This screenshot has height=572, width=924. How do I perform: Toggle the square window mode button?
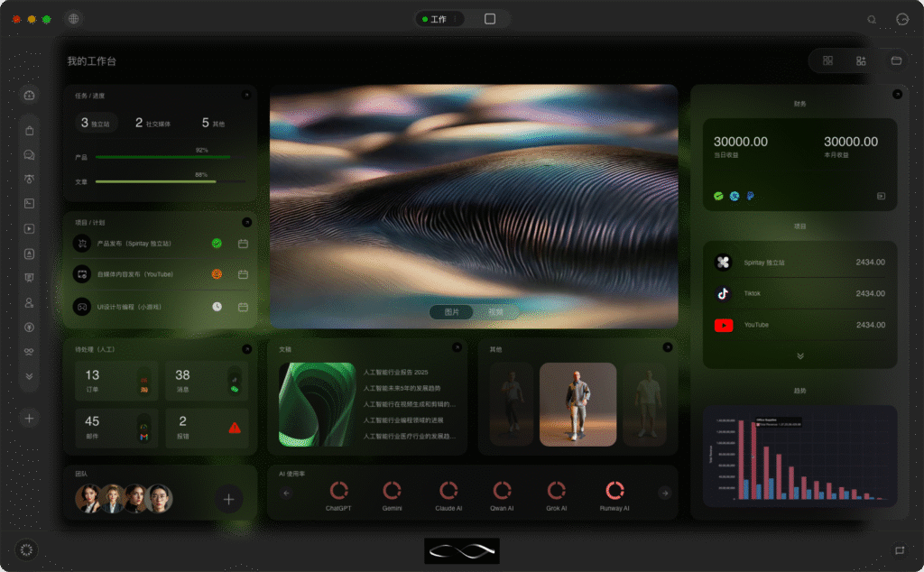489,19
